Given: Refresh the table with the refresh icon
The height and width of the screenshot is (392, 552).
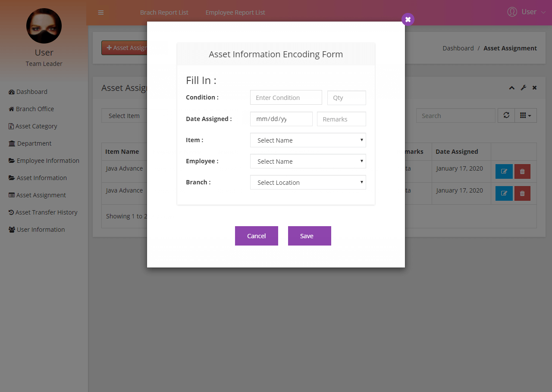Looking at the screenshot, I should [506, 115].
